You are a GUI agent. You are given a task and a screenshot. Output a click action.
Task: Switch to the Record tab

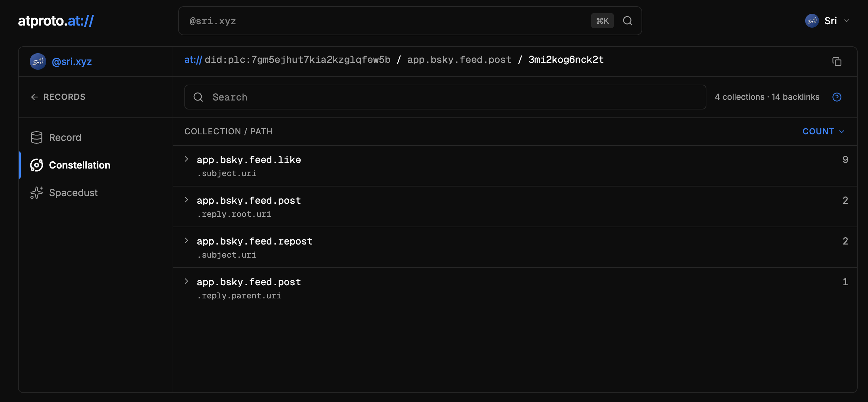tap(65, 137)
